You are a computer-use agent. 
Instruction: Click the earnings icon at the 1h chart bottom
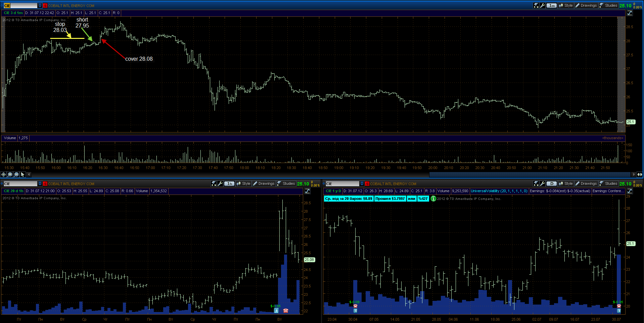coord(276,311)
